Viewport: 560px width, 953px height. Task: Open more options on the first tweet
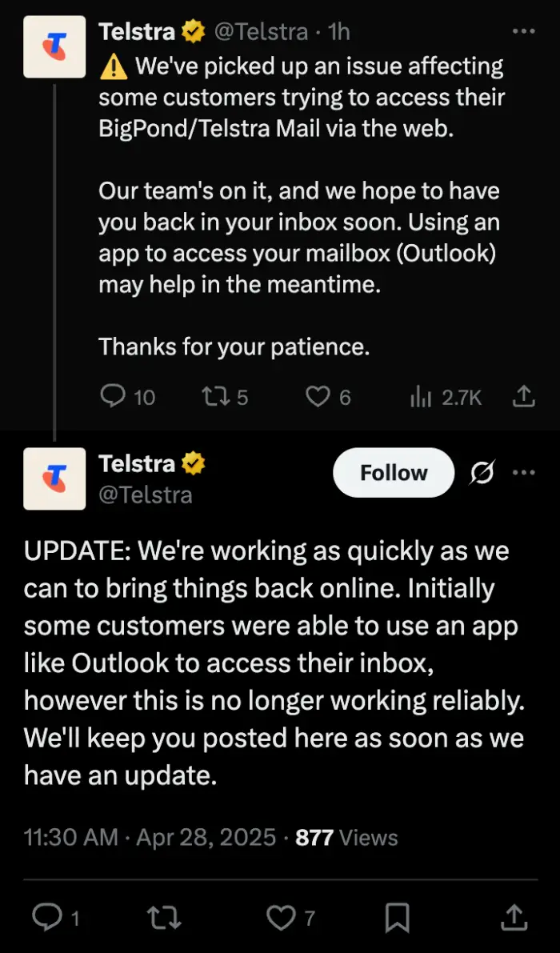523,31
